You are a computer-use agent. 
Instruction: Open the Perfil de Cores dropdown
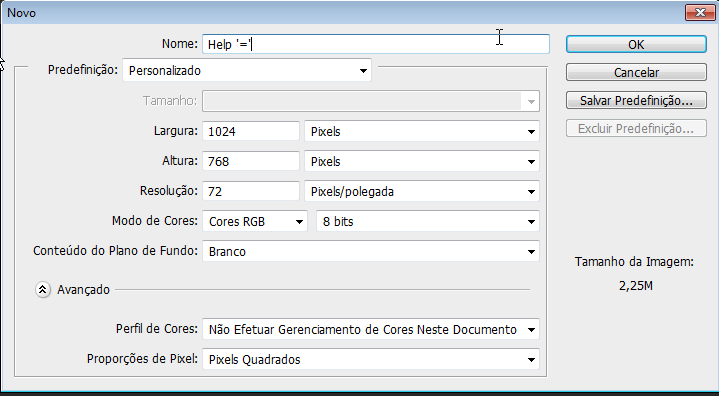[x=371, y=330]
